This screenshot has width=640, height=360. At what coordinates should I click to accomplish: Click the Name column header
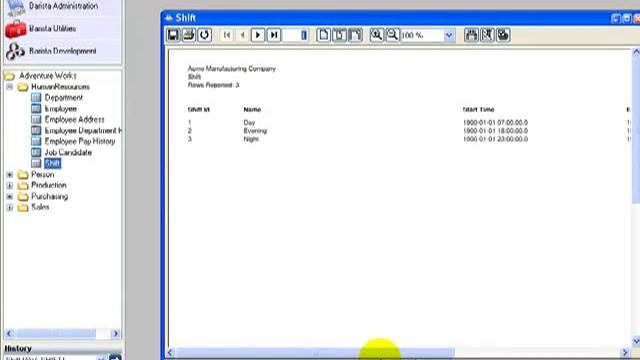(252, 110)
